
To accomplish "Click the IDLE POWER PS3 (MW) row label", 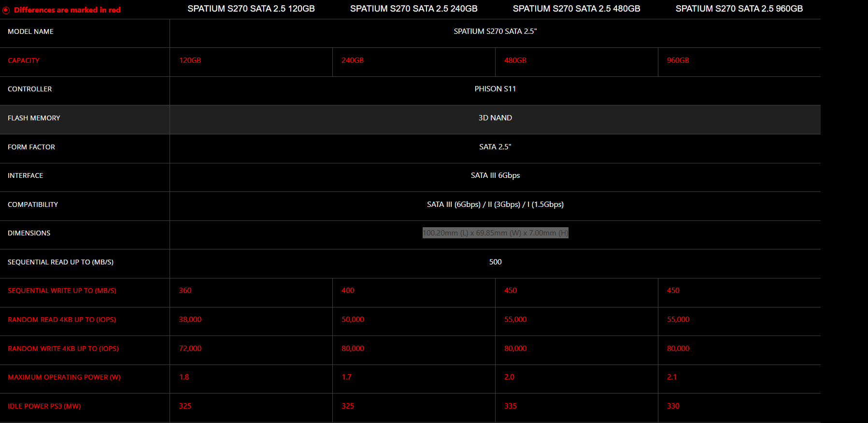I will tap(44, 406).
